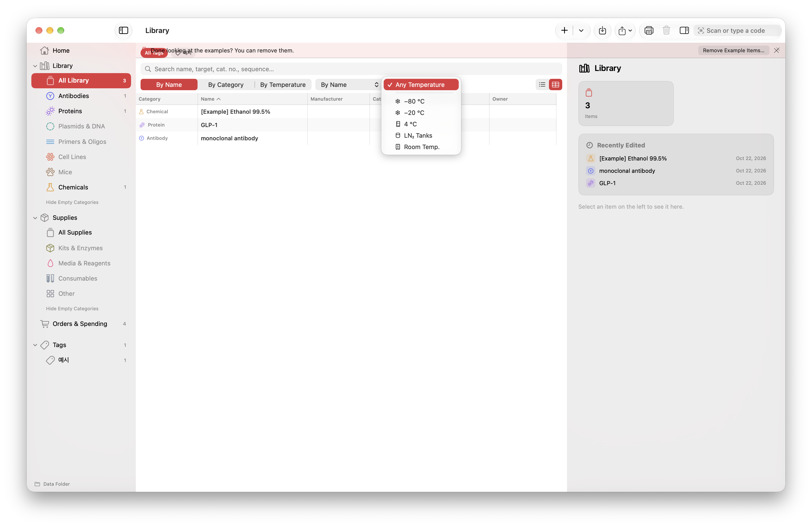Open All Supplies

click(x=81, y=232)
